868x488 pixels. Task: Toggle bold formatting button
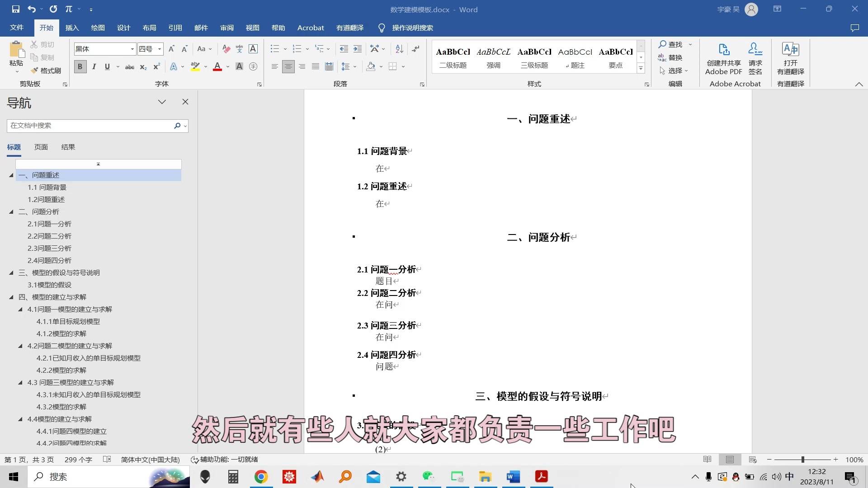(80, 67)
